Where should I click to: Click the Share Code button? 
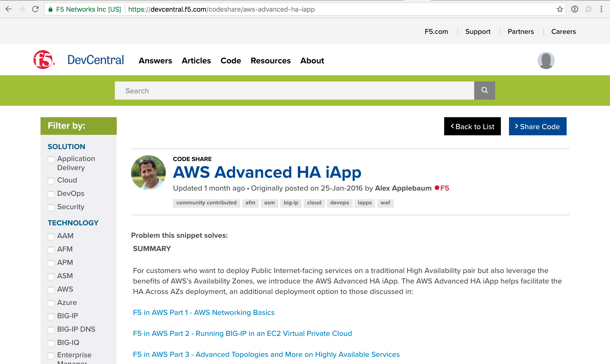(537, 126)
